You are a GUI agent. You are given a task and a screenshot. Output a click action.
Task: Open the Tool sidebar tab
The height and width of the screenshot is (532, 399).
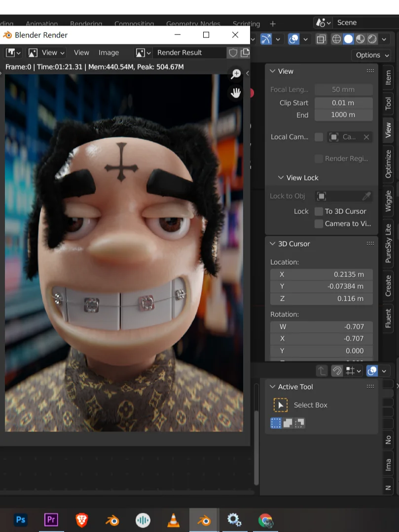point(388,104)
